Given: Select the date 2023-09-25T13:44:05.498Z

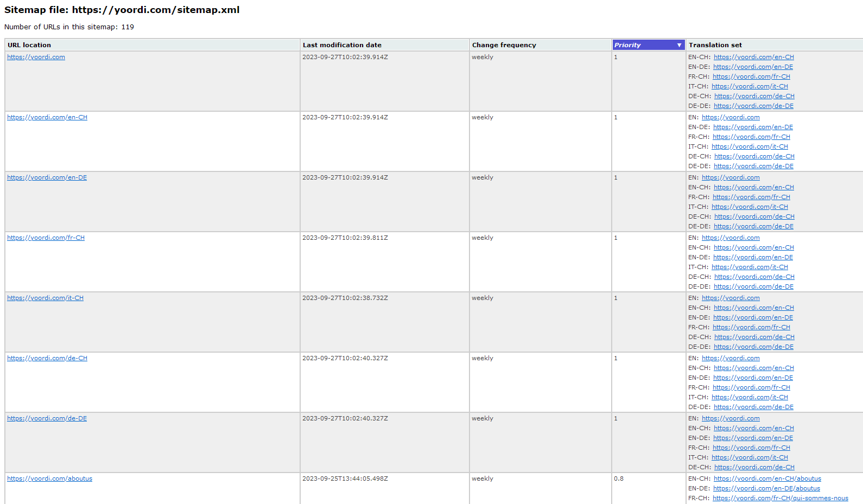Looking at the screenshot, I should tap(345, 479).
